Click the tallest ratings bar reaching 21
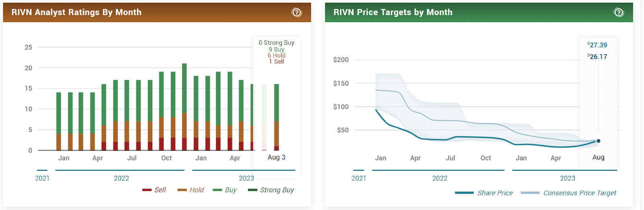Screen dimensions: 644x210 pos(184,107)
